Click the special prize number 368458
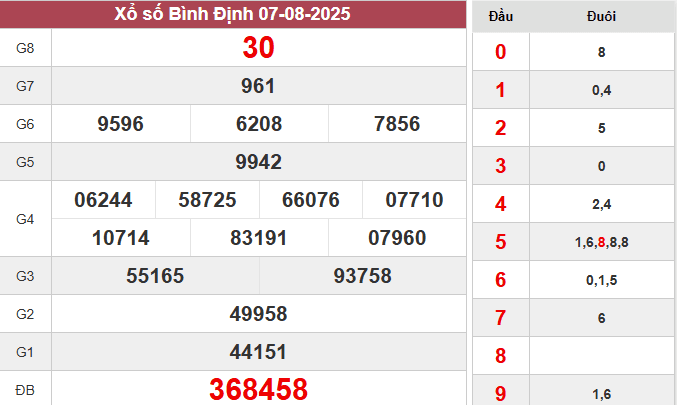 [258, 389]
